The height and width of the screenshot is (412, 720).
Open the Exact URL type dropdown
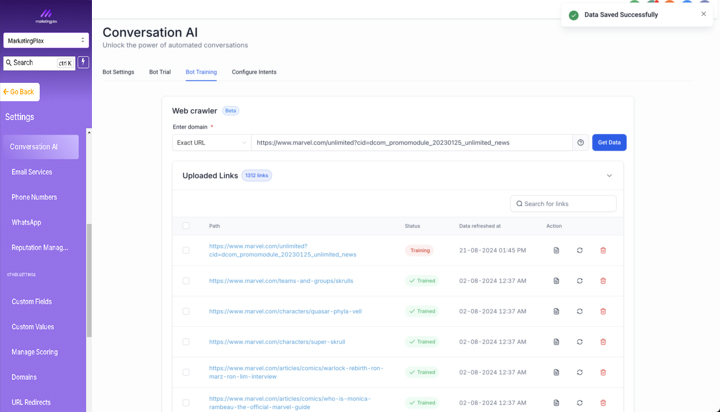[212, 142]
